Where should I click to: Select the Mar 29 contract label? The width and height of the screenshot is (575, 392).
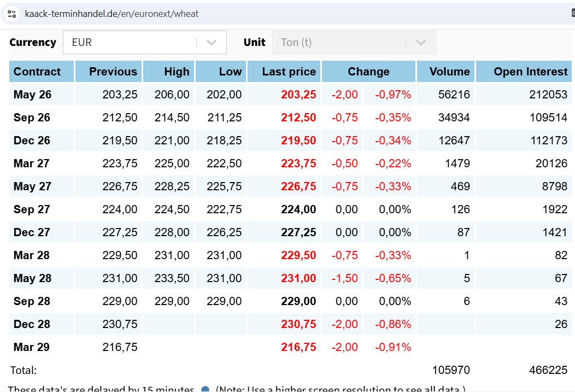click(x=32, y=347)
